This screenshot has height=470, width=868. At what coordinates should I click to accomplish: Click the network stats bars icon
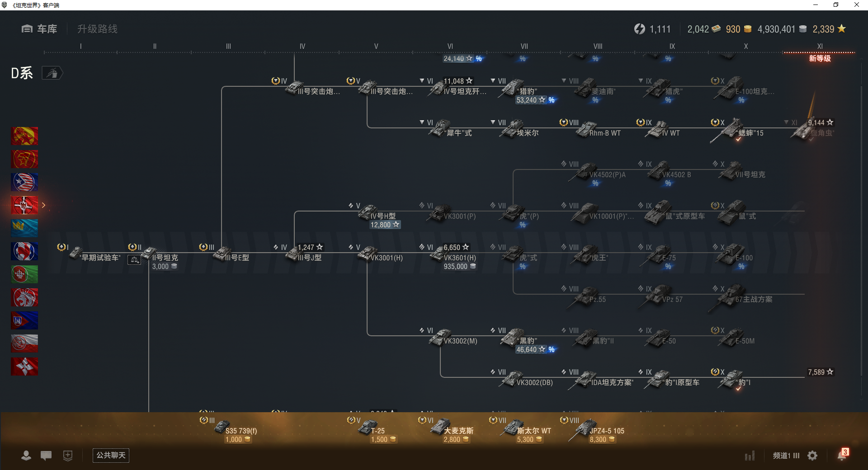[x=750, y=456]
